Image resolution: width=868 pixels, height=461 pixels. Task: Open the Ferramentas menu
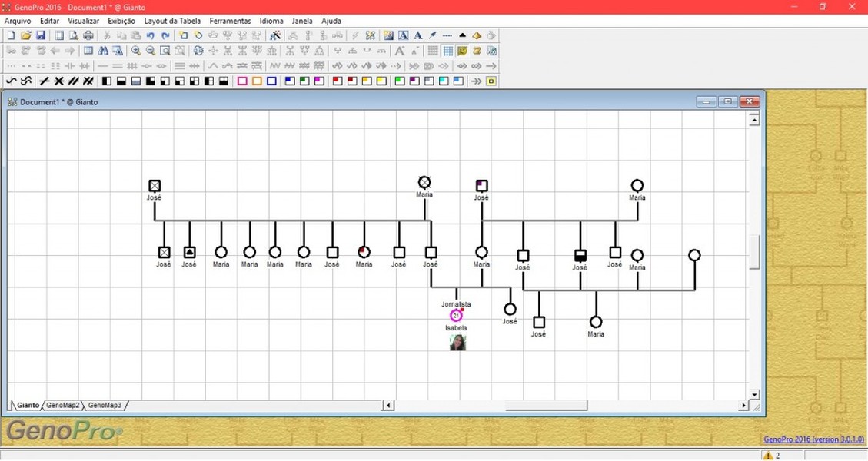[x=230, y=21]
